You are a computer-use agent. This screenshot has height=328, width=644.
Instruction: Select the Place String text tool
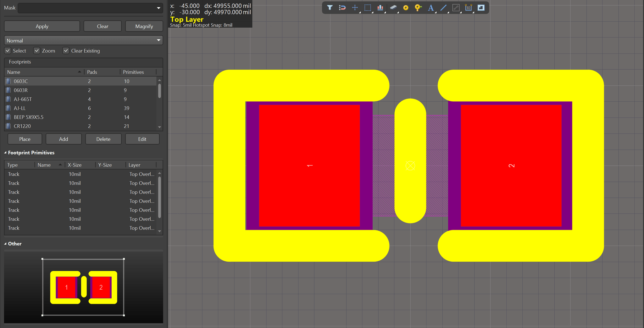coord(431,8)
